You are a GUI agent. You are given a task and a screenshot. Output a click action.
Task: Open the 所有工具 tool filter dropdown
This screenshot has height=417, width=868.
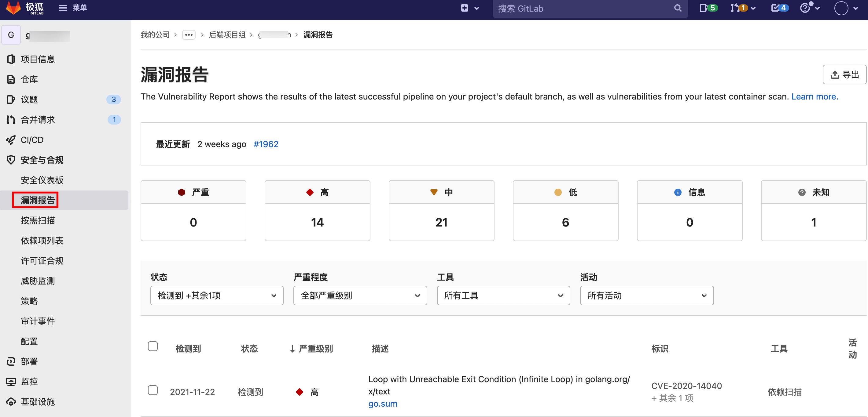click(503, 295)
